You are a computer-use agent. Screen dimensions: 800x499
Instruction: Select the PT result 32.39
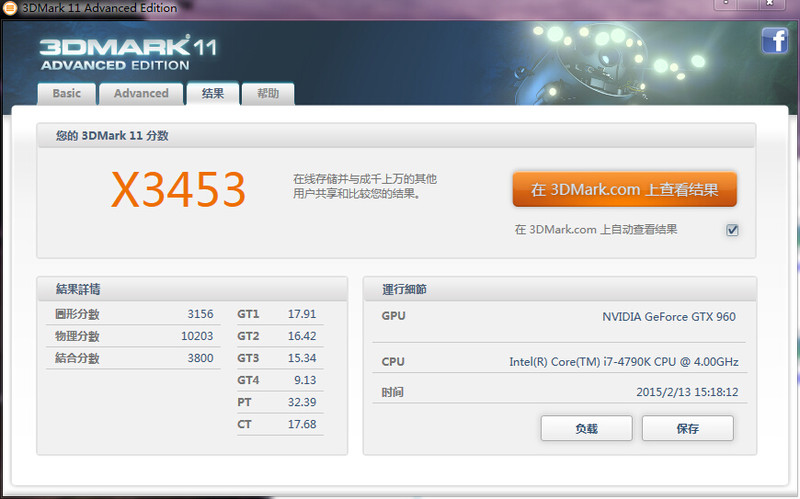(x=302, y=402)
